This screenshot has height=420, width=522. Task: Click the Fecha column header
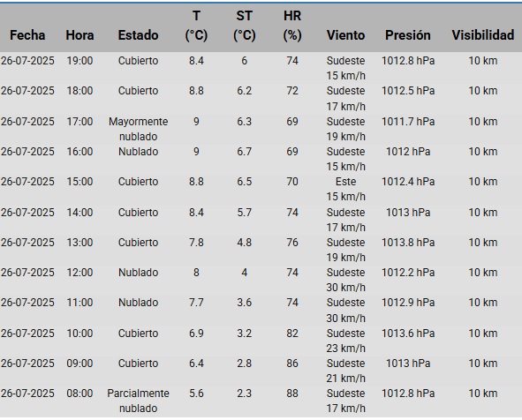coord(27,35)
